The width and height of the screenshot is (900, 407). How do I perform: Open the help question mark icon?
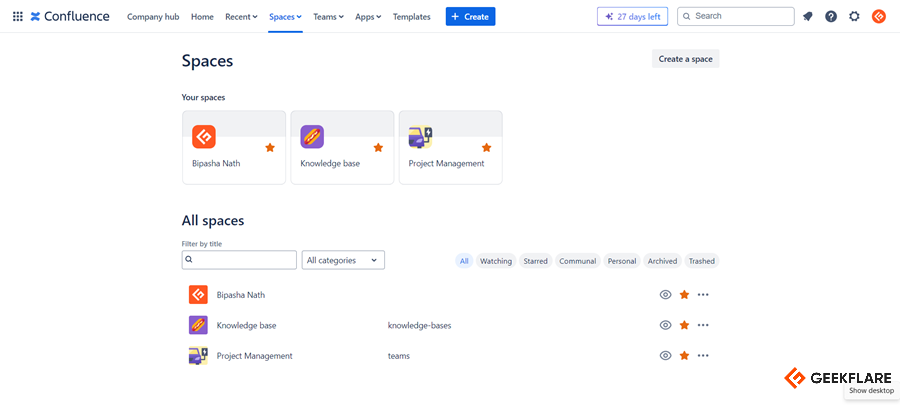coord(831,17)
